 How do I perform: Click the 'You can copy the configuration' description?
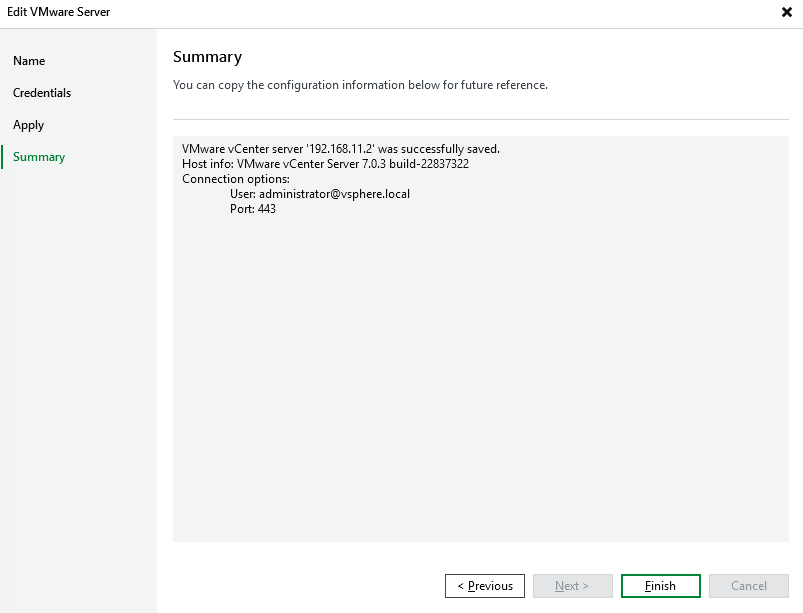pyautogui.click(x=360, y=85)
